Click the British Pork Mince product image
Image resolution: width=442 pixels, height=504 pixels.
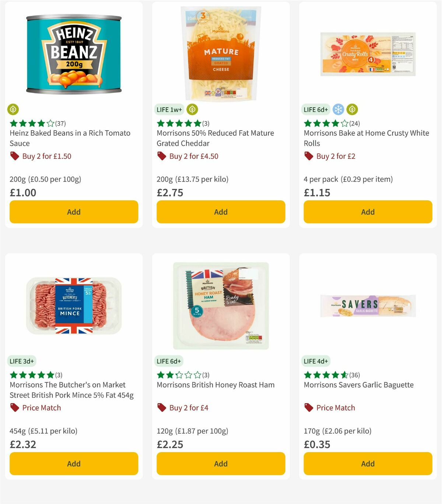pyautogui.click(x=73, y=305)
